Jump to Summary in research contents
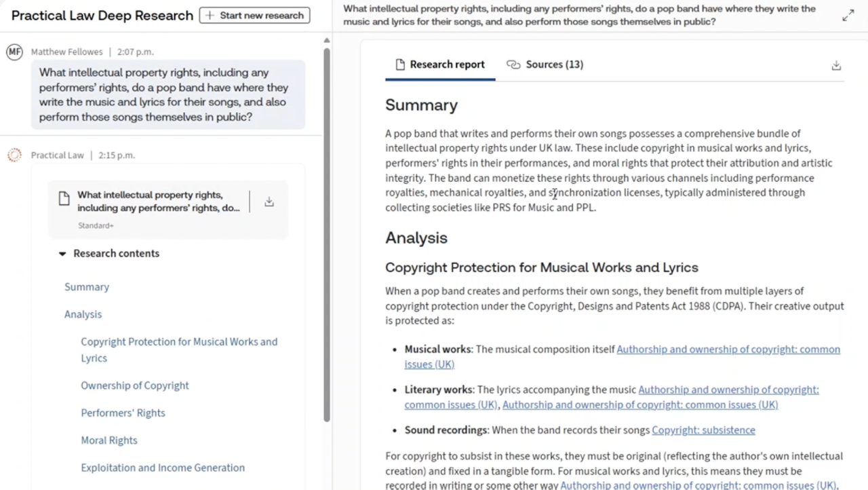This screenshot has height=490, width=868. click(x=87, y=287)
